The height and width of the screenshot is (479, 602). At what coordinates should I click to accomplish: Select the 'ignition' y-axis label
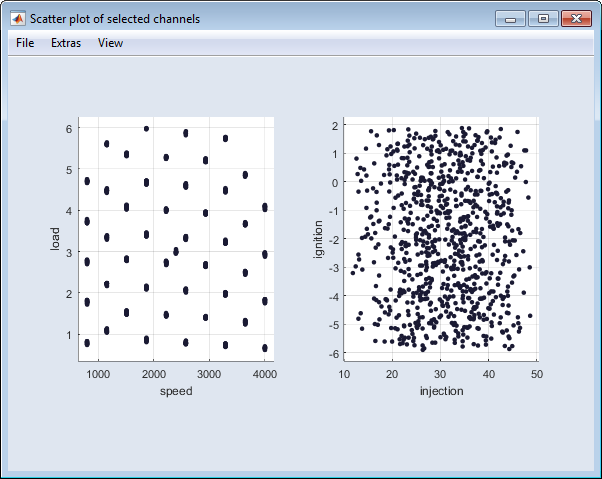pyautogui.click(x=318, y=239)
